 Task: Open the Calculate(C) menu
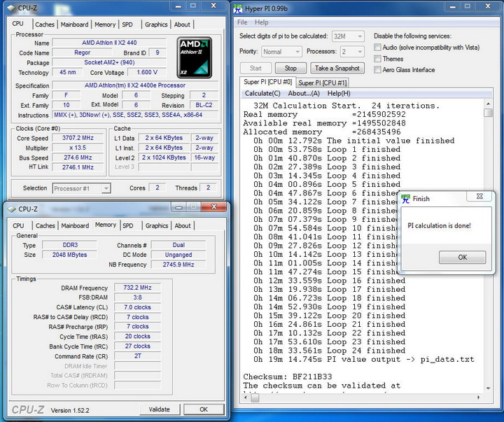pos(262,94)
